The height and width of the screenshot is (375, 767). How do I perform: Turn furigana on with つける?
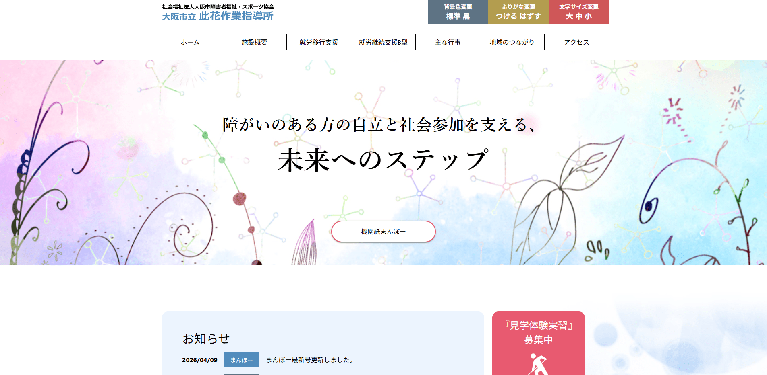pyautogui.click(x=507, y=16)
